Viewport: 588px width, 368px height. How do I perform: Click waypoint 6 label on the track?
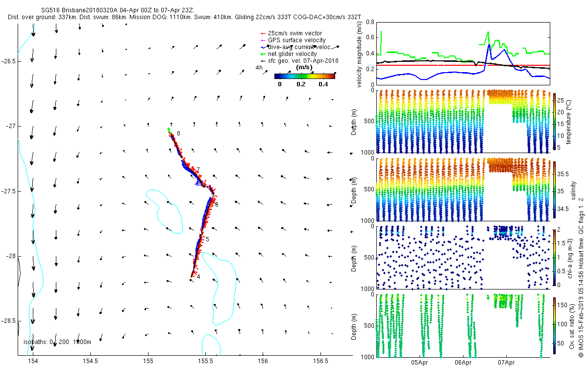point(216,205)
